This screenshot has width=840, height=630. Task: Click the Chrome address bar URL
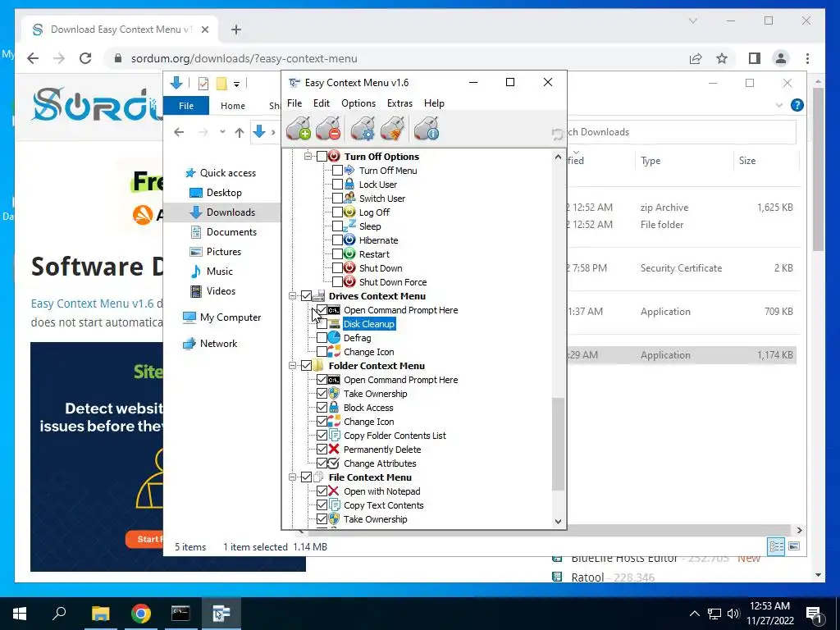click(x=244, y=58)
